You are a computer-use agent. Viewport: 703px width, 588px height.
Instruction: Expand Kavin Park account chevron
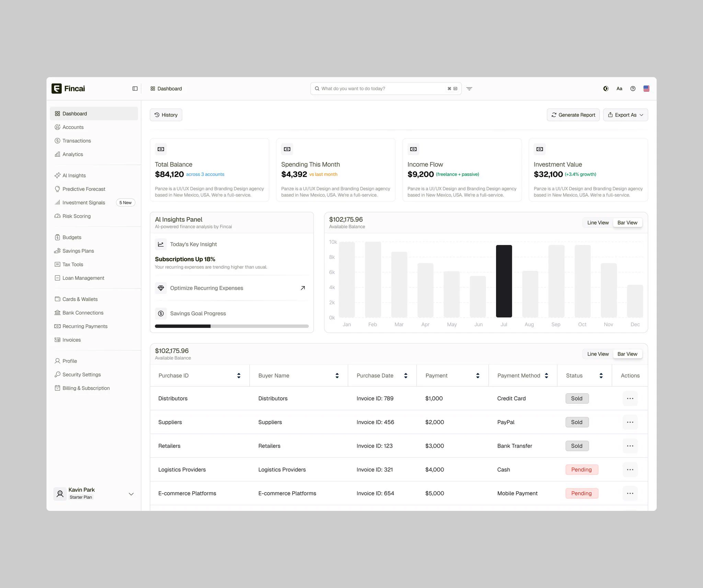tap(131, 494)
